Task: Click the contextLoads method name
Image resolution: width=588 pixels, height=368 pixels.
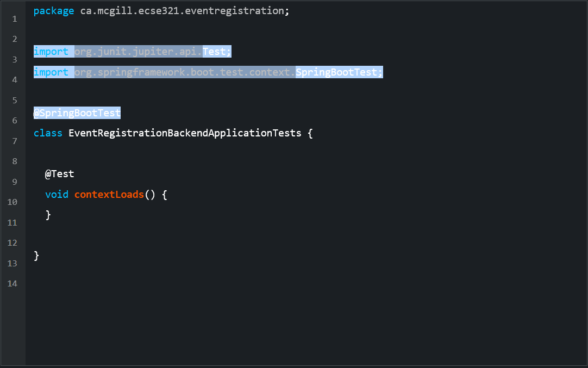Action: point(109,195)
